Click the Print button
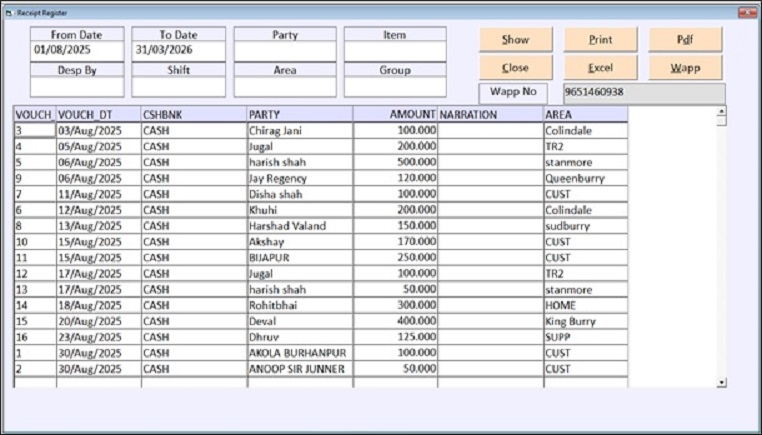This screenshot has width=762, height=435. coord(600,39)
